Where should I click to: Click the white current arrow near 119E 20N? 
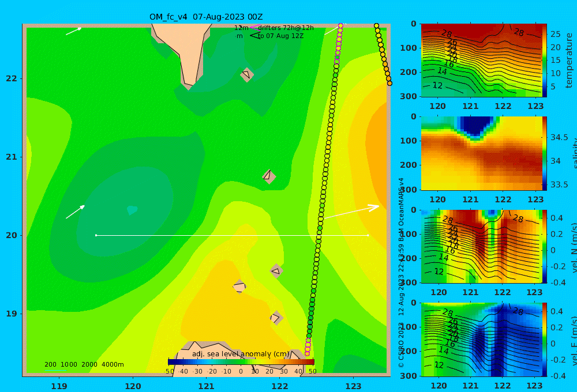pyautogui.click(x=76, y=212)
